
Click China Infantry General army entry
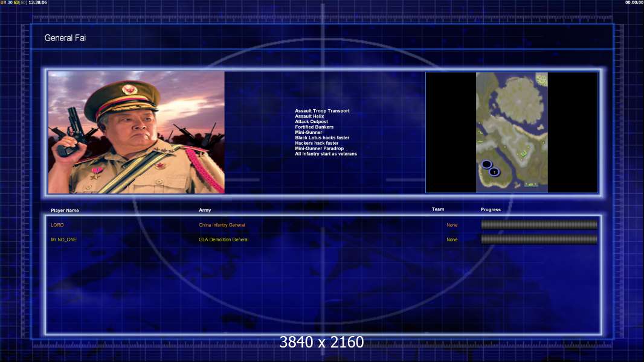[x=222, y=225]
